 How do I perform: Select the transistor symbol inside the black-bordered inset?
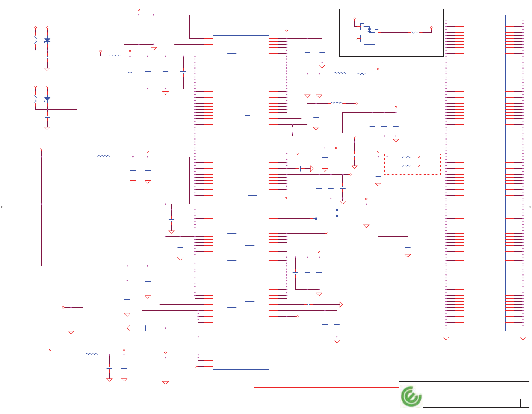pos(369,33)
